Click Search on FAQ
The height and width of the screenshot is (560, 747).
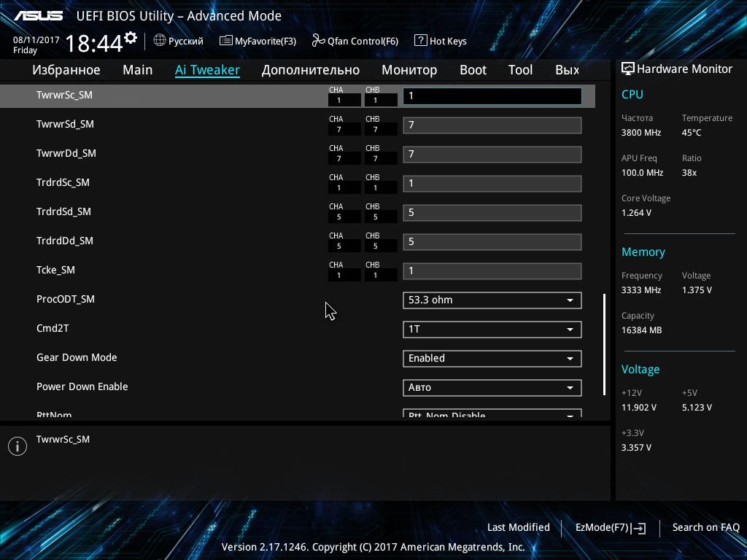(705, 527)
